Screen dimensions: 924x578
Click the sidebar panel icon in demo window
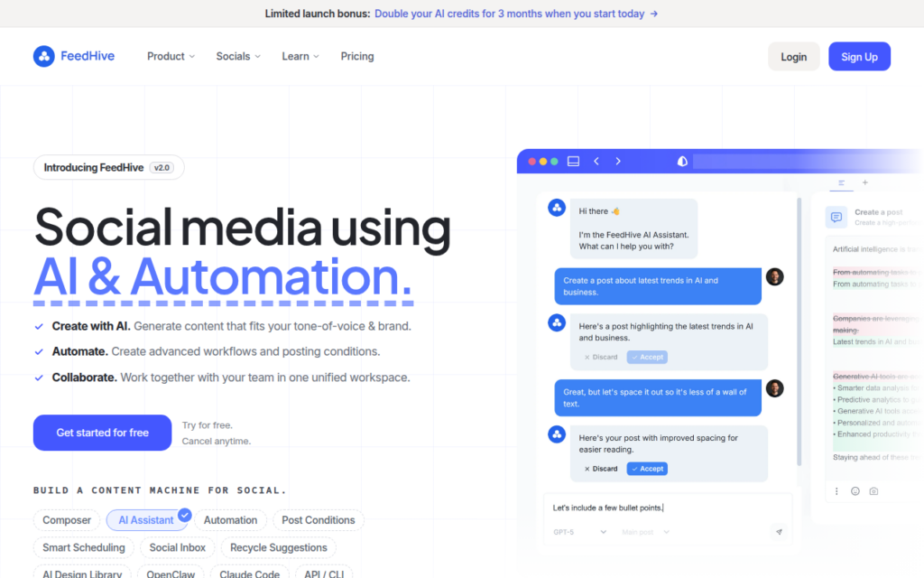(573, 161)
